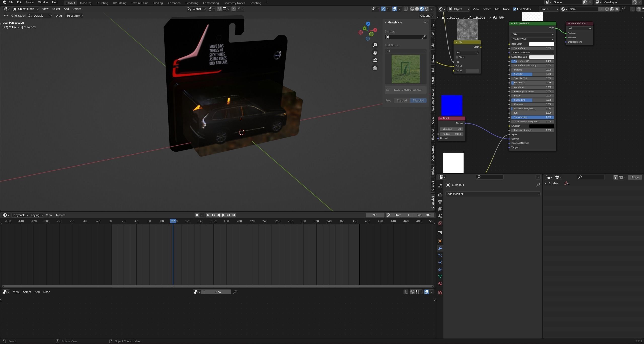Open the Modifier properties wrench tab
This screenshot has height=344, width=644.
pyautogui.click(x=440, y=248)
